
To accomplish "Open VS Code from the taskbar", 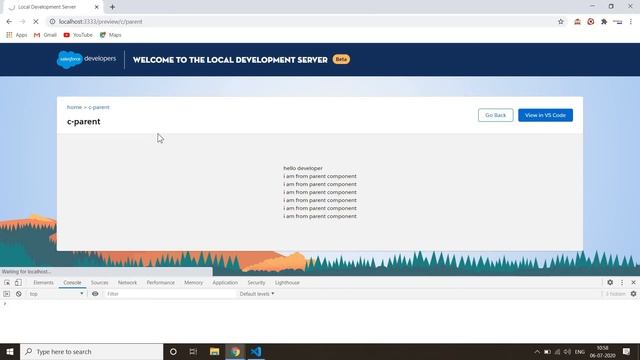I will [256, 351].
